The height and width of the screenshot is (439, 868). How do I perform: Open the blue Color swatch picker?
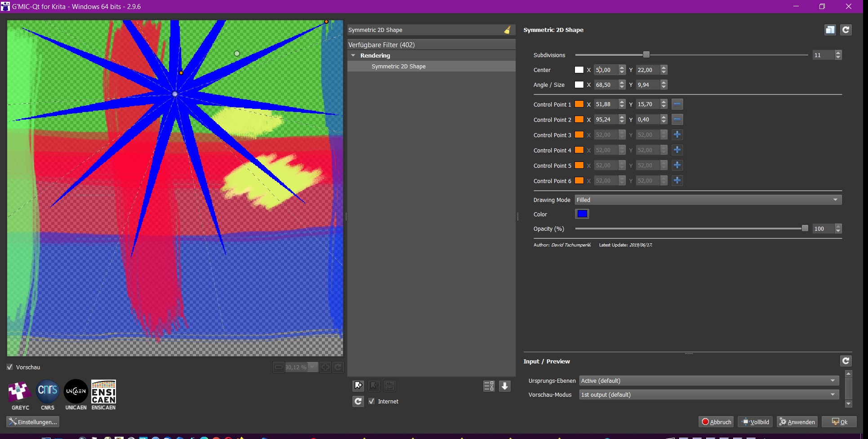coord(582,214)
